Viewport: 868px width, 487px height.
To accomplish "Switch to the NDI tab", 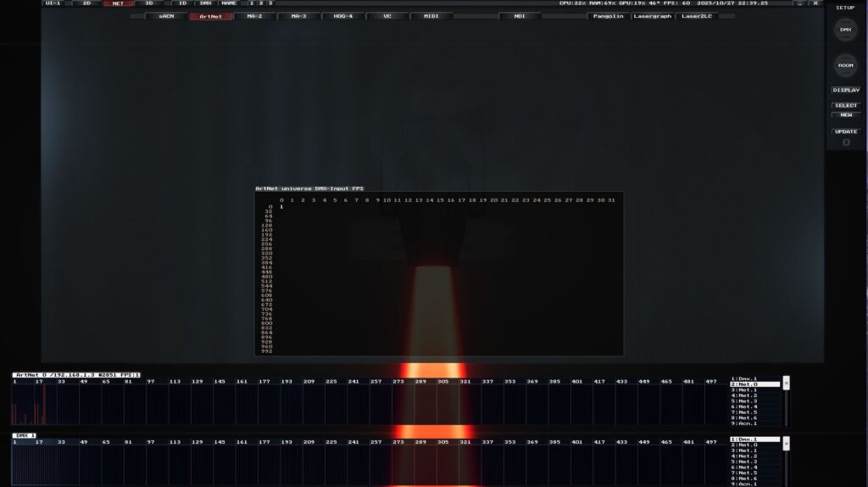I will pyautogui.click(x=519, y=16).
